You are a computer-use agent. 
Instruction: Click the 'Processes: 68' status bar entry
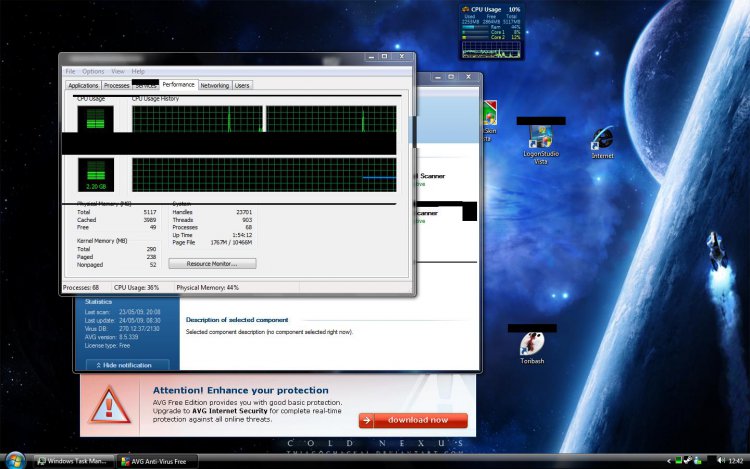pyautogui.click(x=81, y=287)
